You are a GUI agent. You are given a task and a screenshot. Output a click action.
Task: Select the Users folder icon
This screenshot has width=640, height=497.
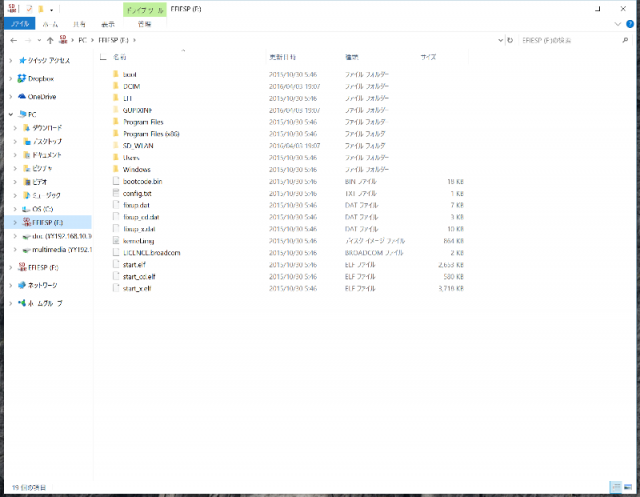[x=116, y=158]
